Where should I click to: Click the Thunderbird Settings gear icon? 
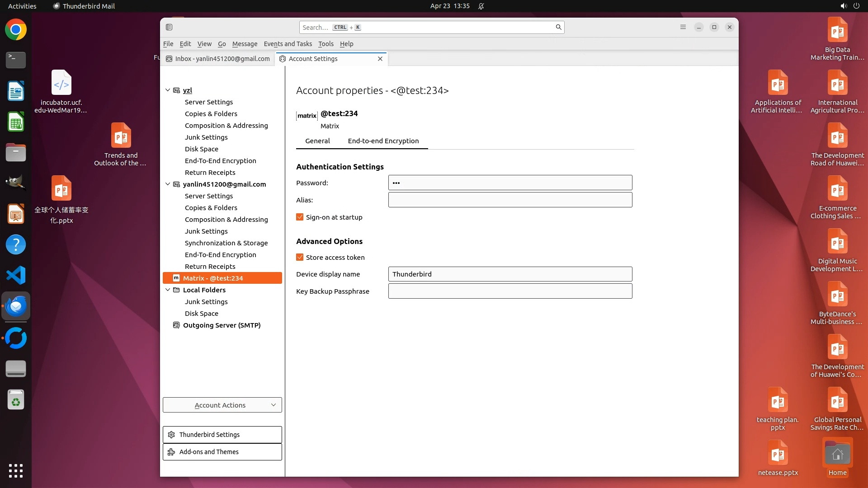click(x=171, y=435)
